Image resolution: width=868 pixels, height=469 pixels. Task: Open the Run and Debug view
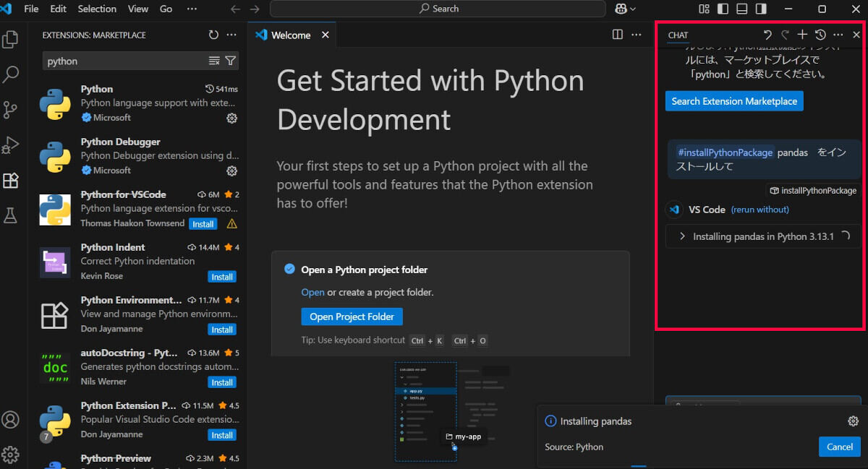11,145
